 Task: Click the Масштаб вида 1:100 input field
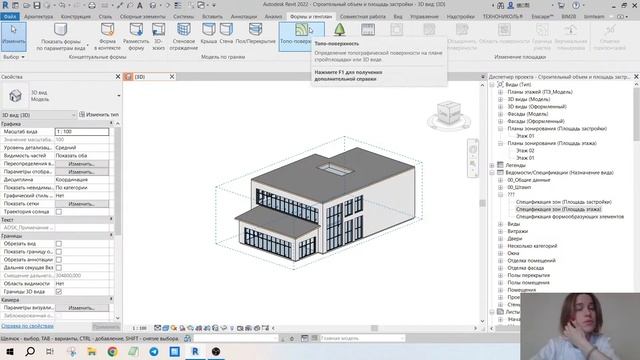click(82, 131)
